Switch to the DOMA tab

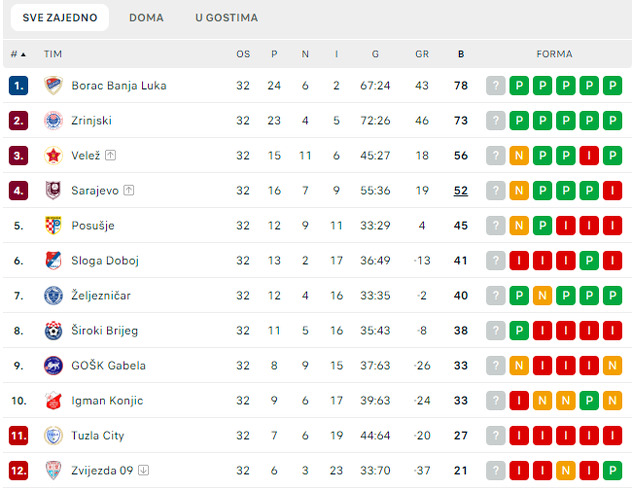146,18
